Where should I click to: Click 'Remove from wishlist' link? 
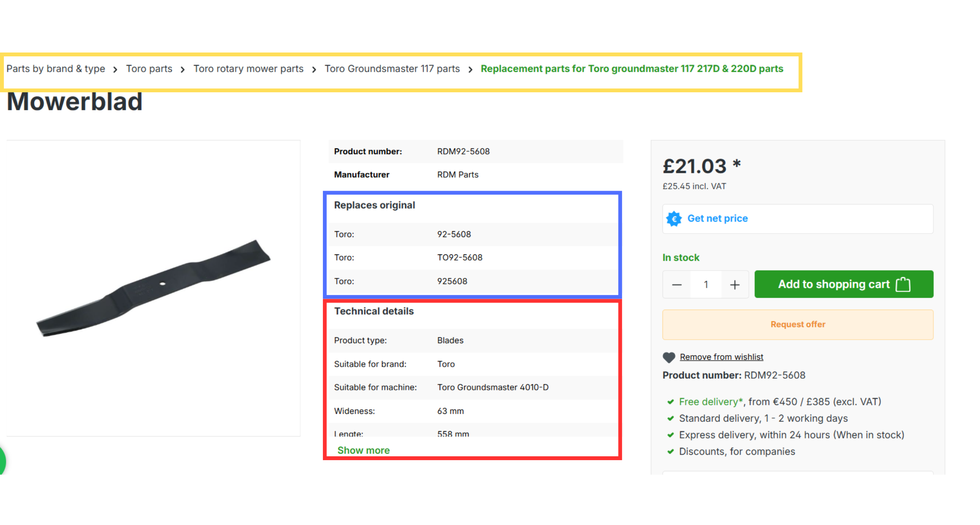click(x=721, y=357)
